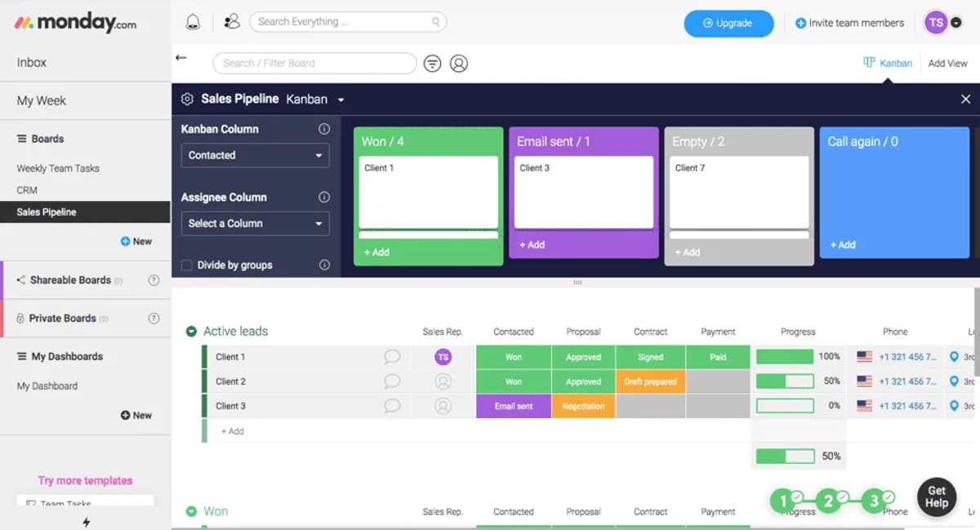Screen dimensions: 980x530
Task: Open Kanban Column dropdown showing Contacted
Action: click(255, 155)
